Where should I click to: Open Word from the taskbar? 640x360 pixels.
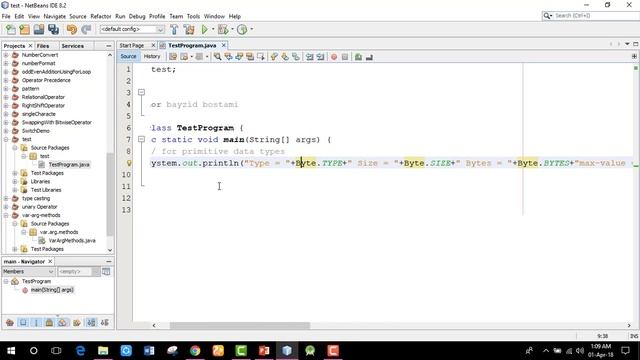149,351
